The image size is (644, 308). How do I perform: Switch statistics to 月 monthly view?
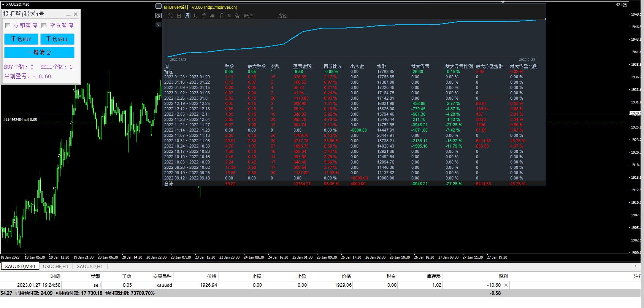click(196, 16)
